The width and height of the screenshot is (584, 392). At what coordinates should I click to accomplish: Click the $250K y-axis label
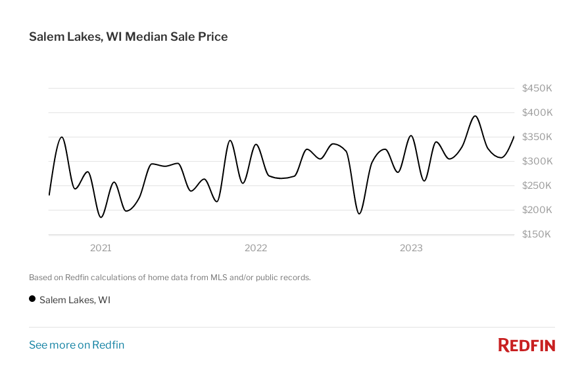537,185
